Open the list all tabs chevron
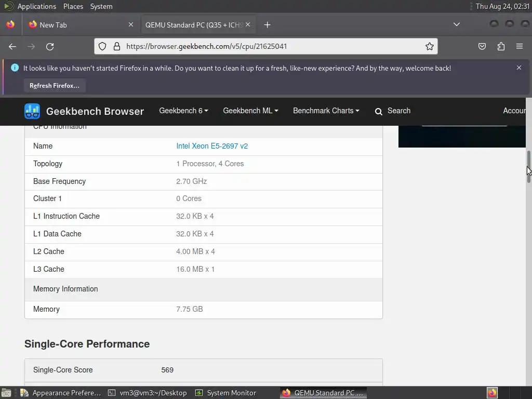Screen dimensions: 532x399 (x=457, y=24)
